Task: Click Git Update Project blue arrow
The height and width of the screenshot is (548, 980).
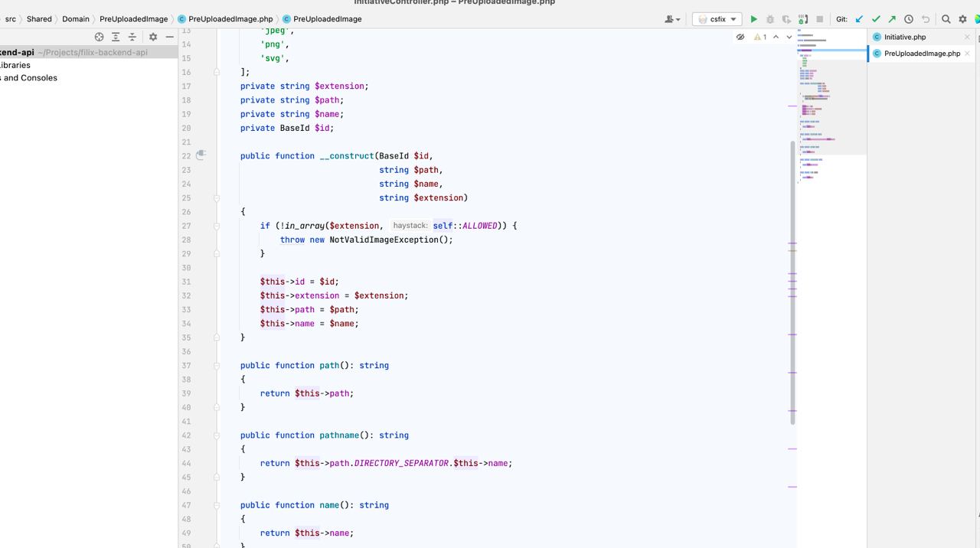Action: [x=859, y=19]
